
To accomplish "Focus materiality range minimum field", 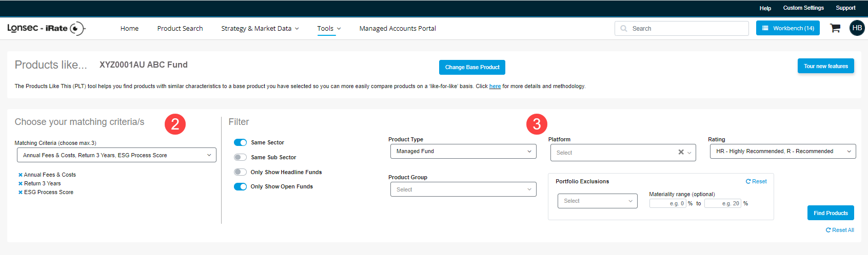I will pos(668,203).
